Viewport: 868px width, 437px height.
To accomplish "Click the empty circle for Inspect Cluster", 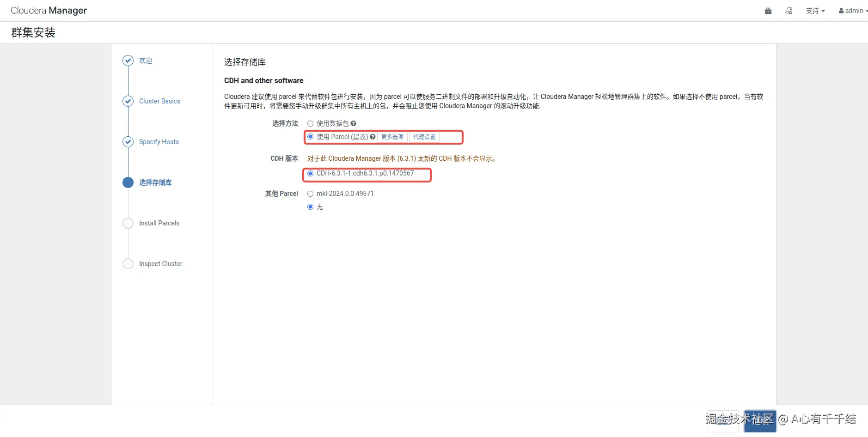I will coord(128,264).
